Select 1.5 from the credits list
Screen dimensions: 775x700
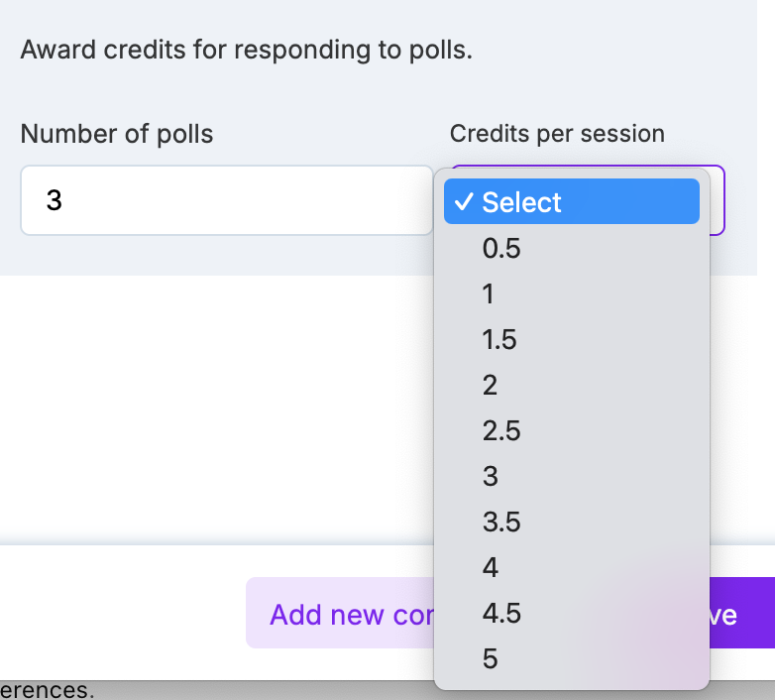click(499, 339)
